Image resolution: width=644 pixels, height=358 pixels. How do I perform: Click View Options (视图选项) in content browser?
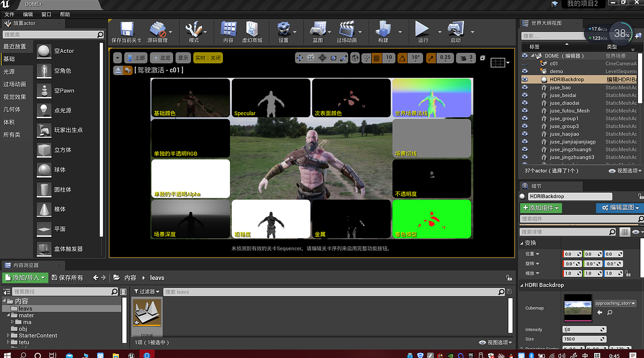pyautogui.click(x=496, y=342)
